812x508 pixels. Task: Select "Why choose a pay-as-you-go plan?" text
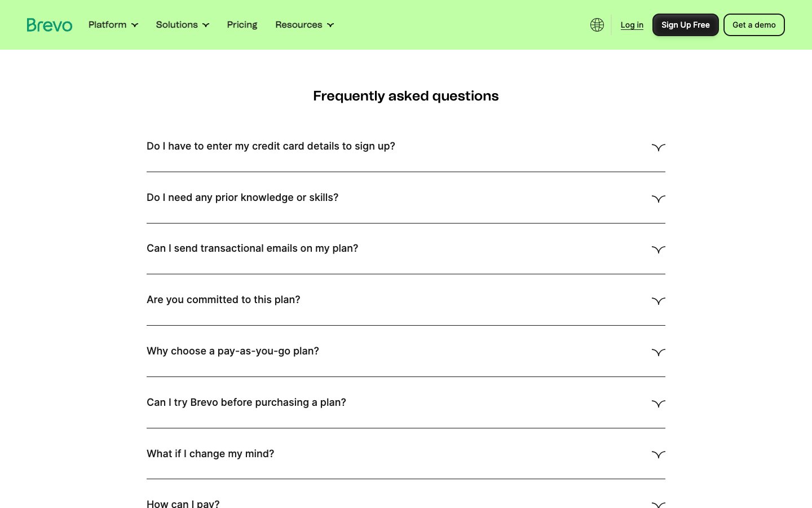[x=233, y=351]
